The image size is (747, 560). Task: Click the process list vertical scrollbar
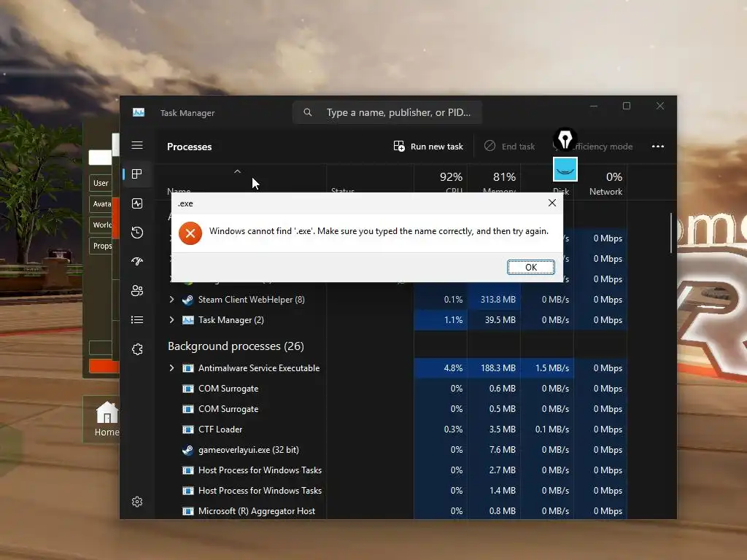[x=671, y=233]
